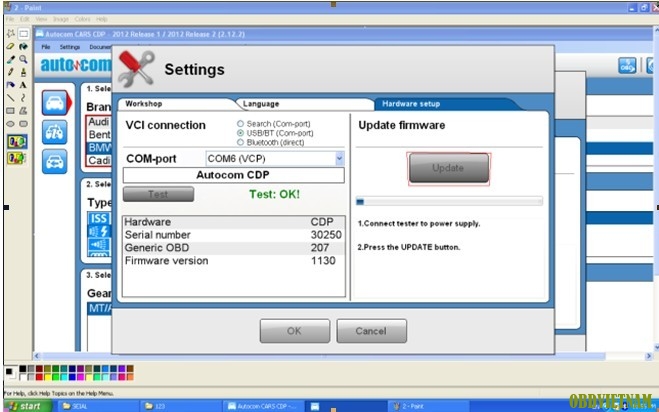659x412 pixels.
Task: Choose the Rectangle shape tool
Action: point(11,111)
